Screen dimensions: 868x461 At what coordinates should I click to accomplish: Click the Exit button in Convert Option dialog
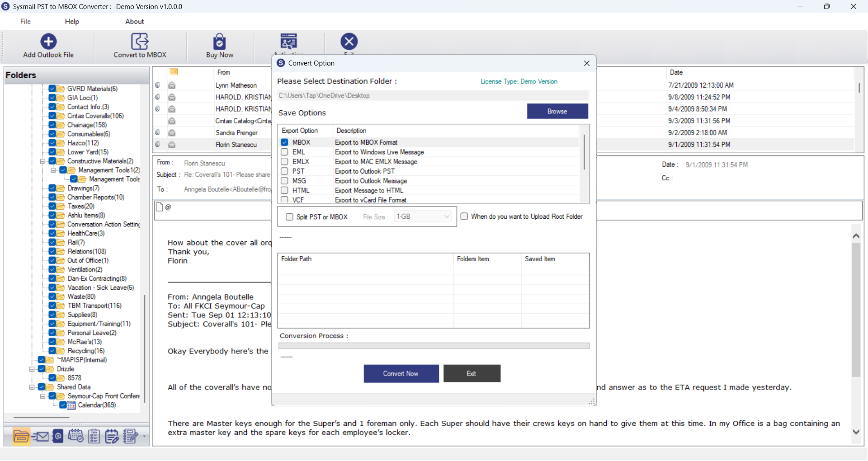pos(472,374)
